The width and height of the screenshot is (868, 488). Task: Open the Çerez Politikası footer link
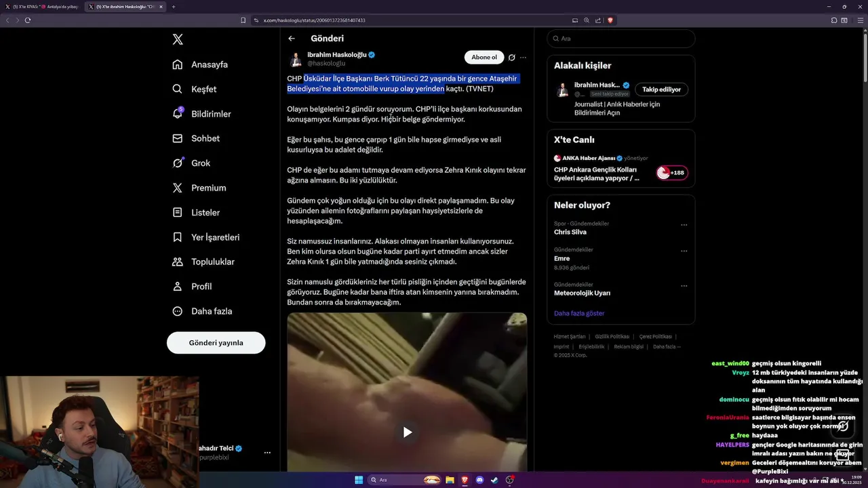pyautogui.click(x=655, y=337)
